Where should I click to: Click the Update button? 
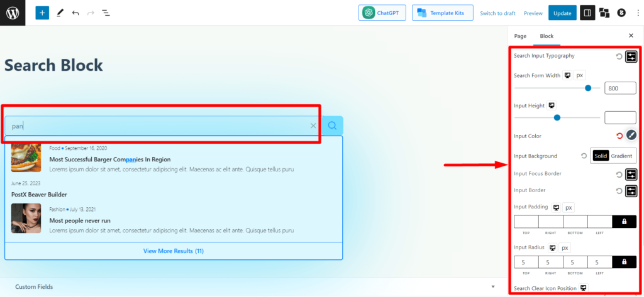coord(562,13)
